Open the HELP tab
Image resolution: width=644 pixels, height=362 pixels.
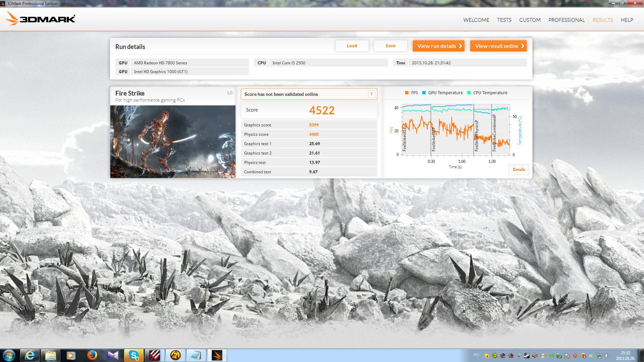pos(627,20)
